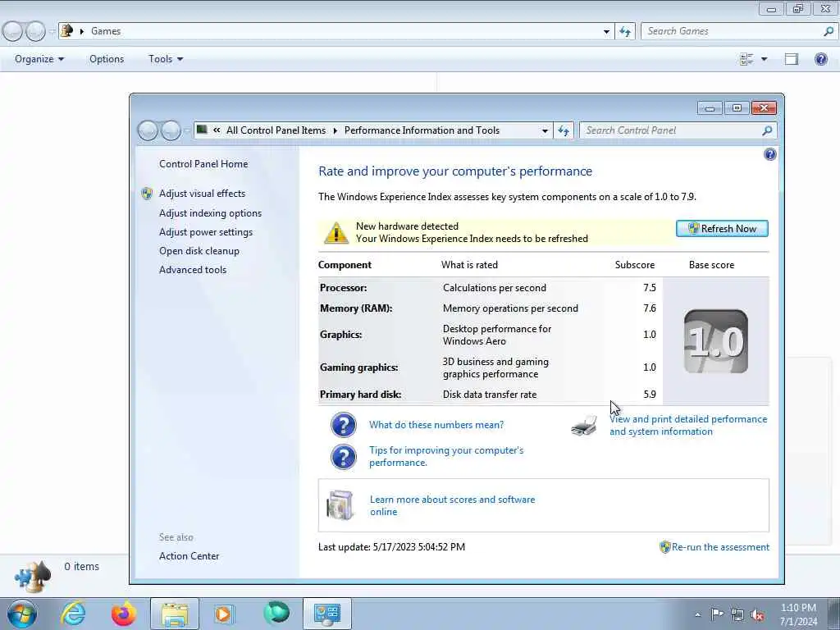Open the Windows Start menu
The height and width of the screenshot is (630, 840).
(22, 614)
